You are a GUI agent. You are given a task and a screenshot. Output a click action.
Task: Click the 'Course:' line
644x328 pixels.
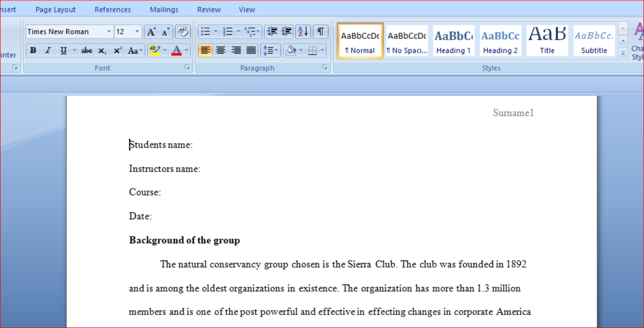pyautogui.click(x=145, y=192)
